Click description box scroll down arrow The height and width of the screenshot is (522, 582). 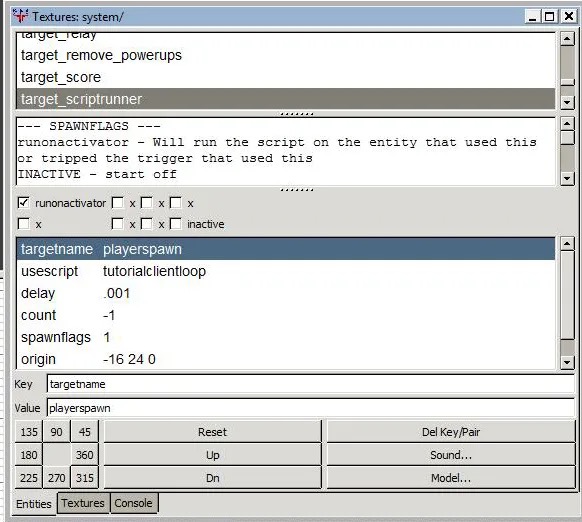point(567,178)
